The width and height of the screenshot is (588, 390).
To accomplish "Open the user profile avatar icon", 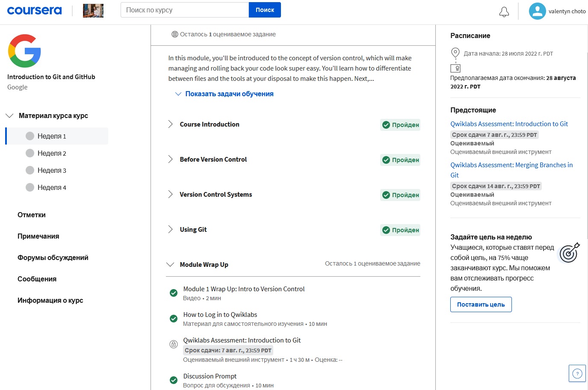I will pyautogui.click(x=537, y=11).
